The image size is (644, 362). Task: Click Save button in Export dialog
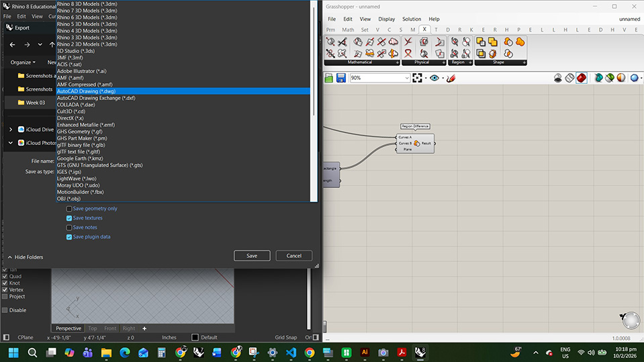[x=252, y=256]
